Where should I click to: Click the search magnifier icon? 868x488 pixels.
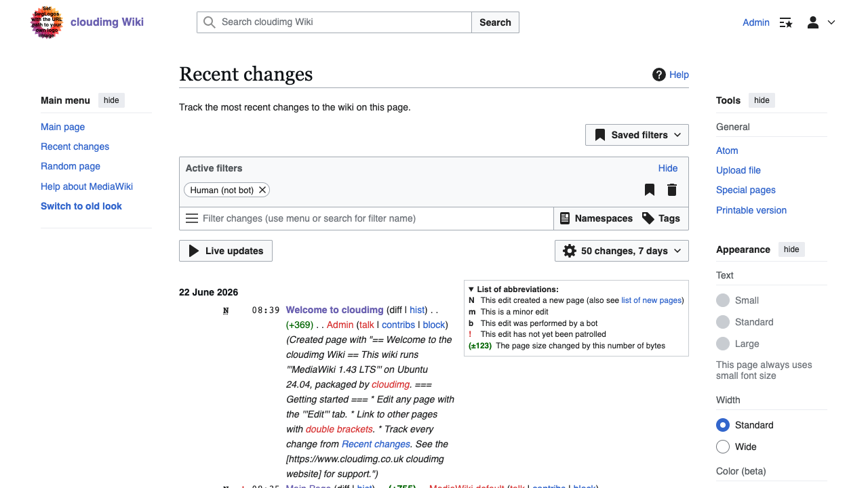point(210,22)
